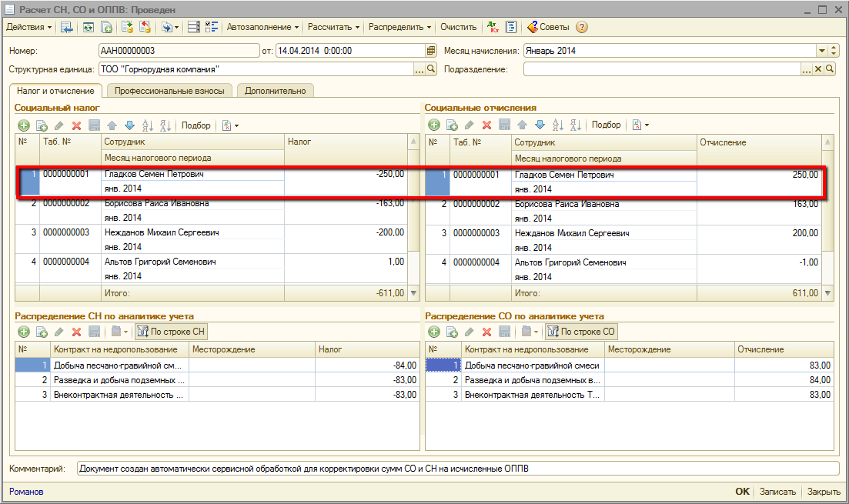The width and height of the screenshot is (849, 504).
Task: Expand the Рассчитать menu
Action: pyautogui.click(x=334, y=27)
